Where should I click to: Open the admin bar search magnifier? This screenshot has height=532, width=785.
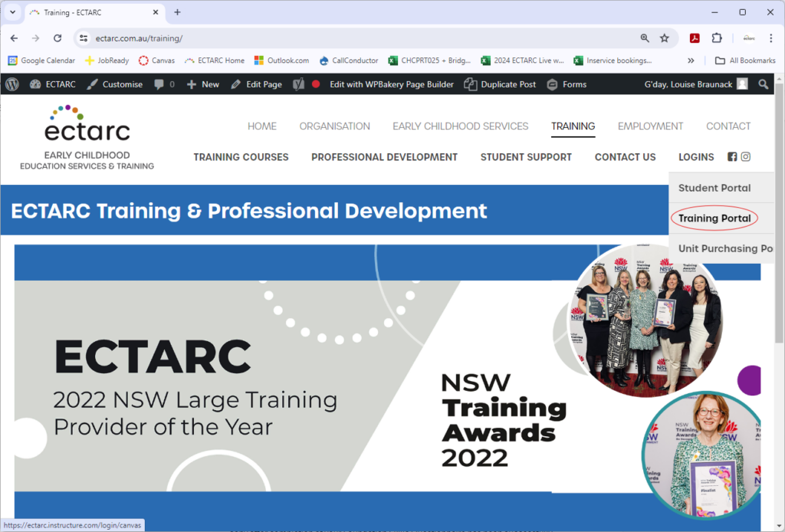[763, 84]
